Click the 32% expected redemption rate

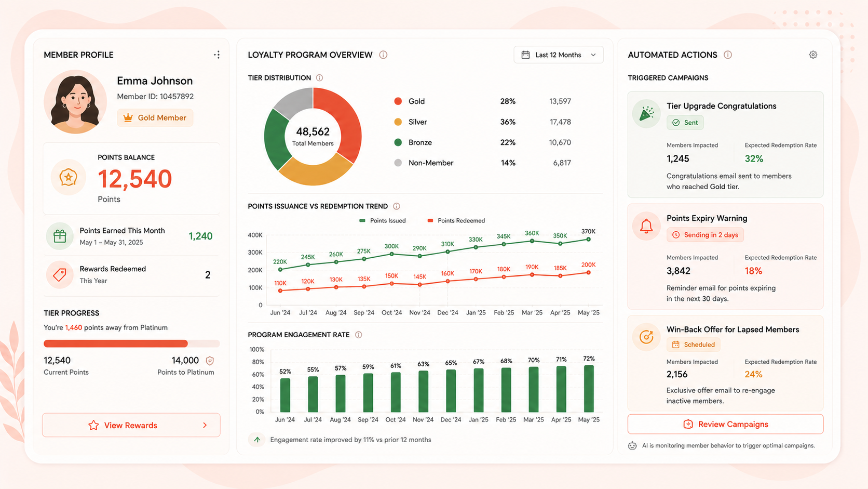click(x=754, y=158)
